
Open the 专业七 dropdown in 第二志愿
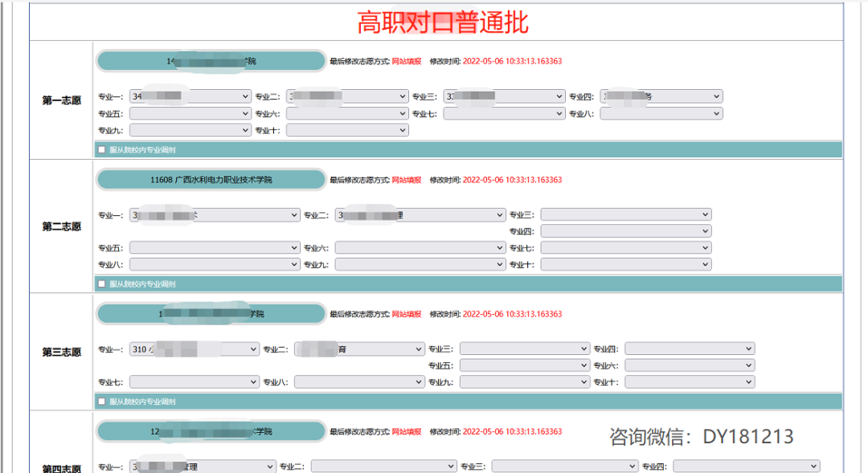(x=625, y=247)
